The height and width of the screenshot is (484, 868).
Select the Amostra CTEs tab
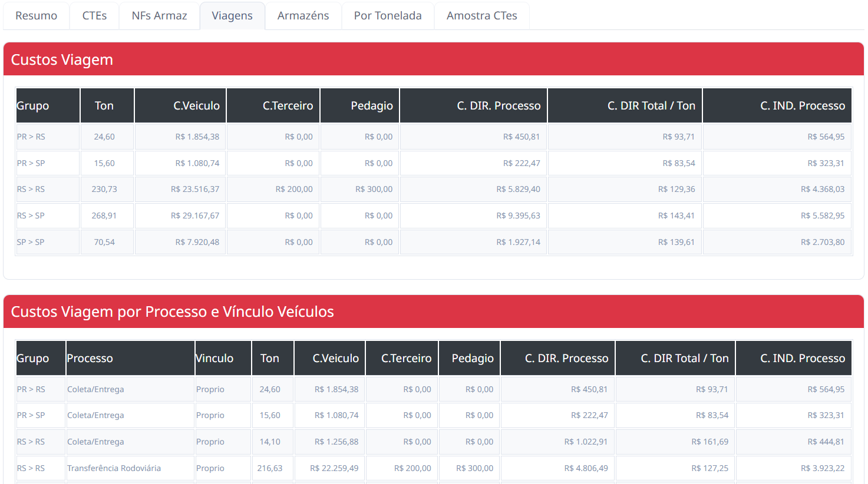(x=481, y=15)
